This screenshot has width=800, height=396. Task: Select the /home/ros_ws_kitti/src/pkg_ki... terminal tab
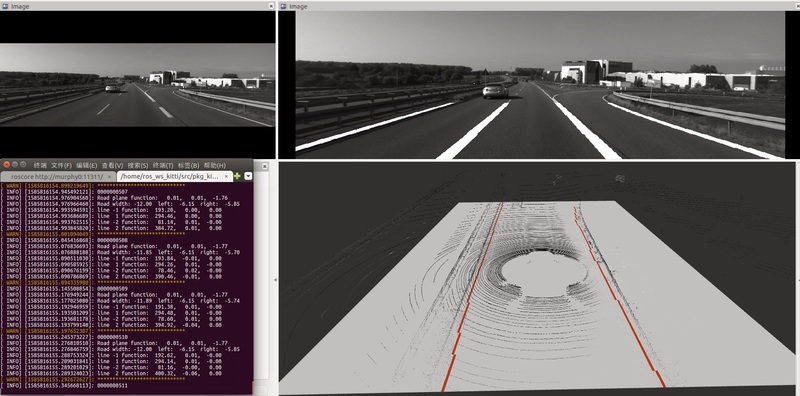[169, 176]
